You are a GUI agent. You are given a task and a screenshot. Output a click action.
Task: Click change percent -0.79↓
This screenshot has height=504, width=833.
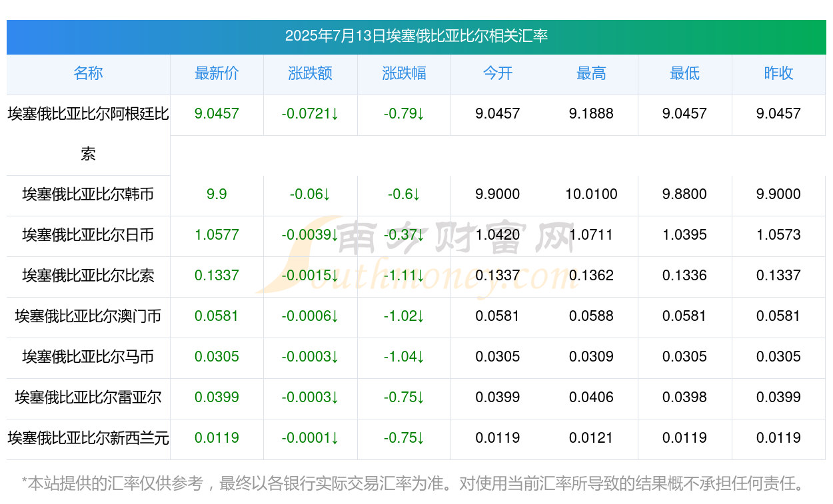click(404, 114)
